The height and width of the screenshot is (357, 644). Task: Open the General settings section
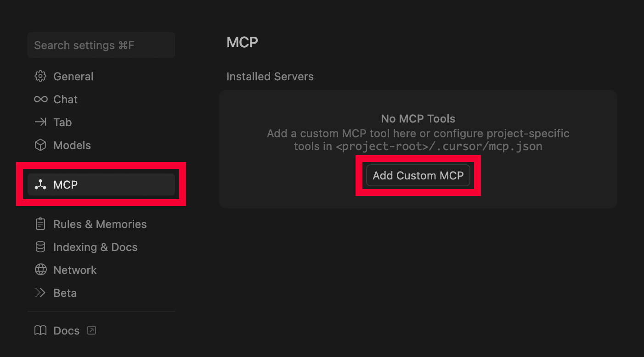73,76
